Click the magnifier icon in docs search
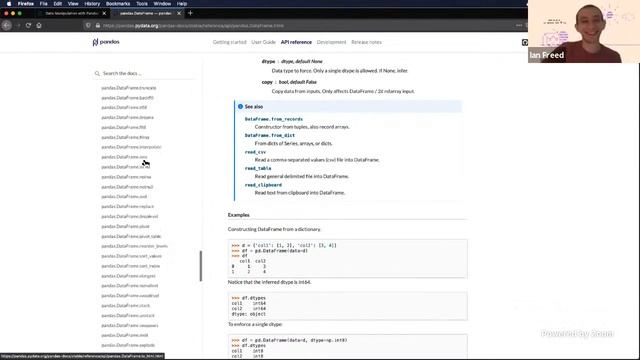This screenshot has height=360, width=640. (x=97, y=73)
